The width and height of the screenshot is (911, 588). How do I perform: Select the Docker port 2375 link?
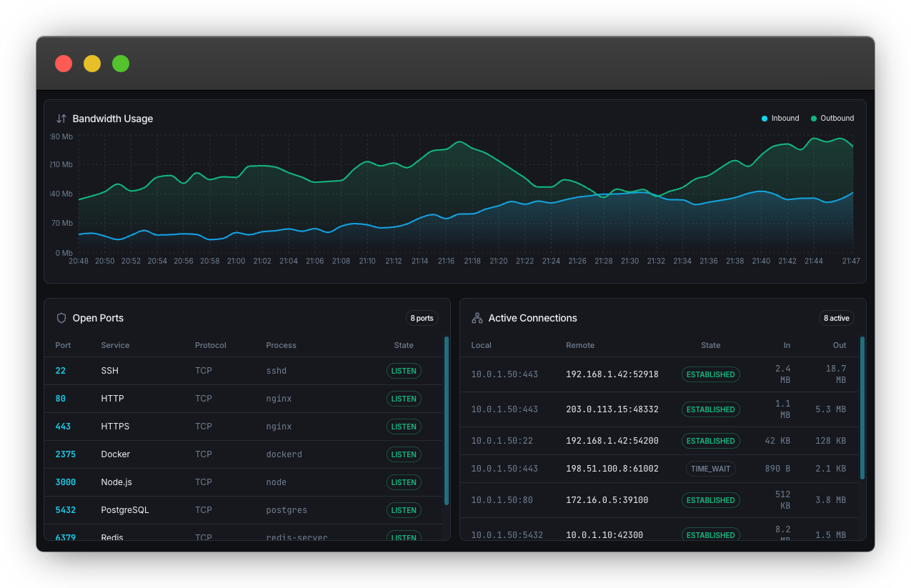tap(65, 454)
